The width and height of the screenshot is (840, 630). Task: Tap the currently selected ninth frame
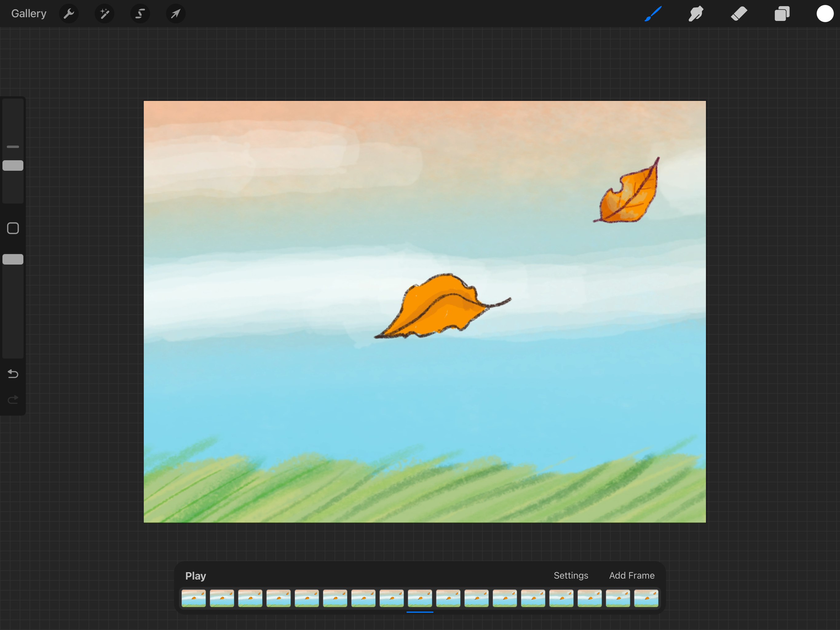coord(420,598)
